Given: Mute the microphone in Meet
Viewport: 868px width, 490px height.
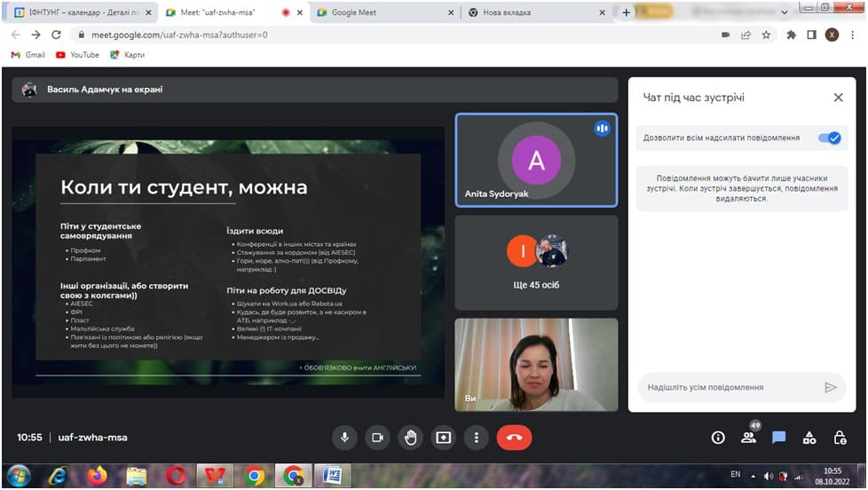Looking at the screenshot, I should (344, 437).
